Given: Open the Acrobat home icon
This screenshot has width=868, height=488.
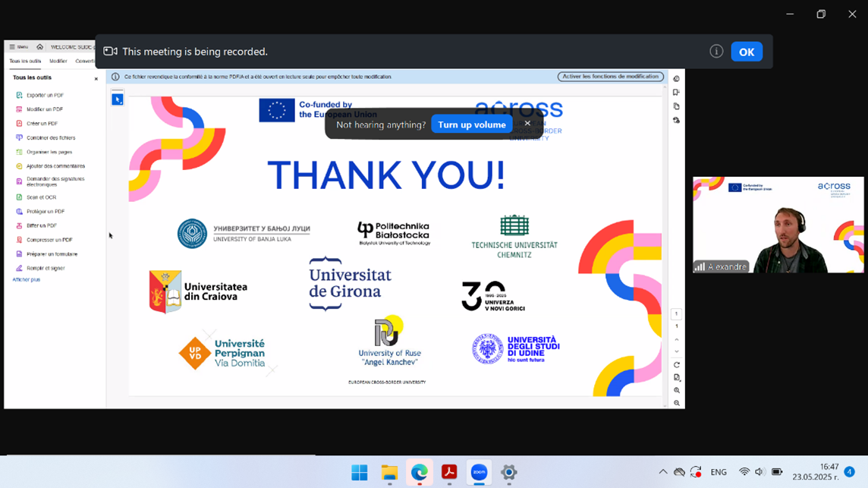Looking at the screenshot, I should (x=39, y=47).
